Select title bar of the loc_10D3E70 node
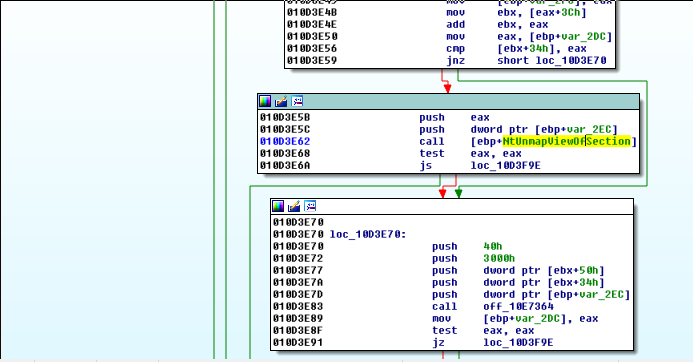Viewport: 693px width, 362px height. pos(452,207)
